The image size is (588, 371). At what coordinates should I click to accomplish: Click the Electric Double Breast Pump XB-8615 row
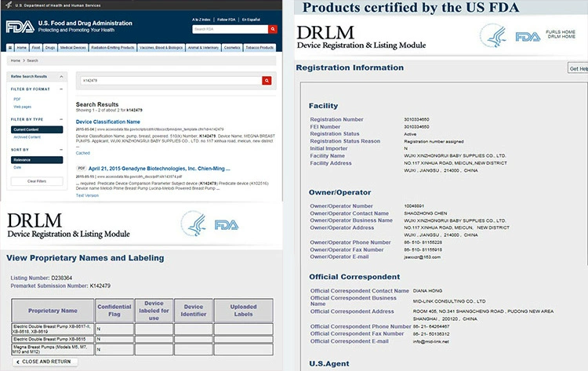point(142,339)
